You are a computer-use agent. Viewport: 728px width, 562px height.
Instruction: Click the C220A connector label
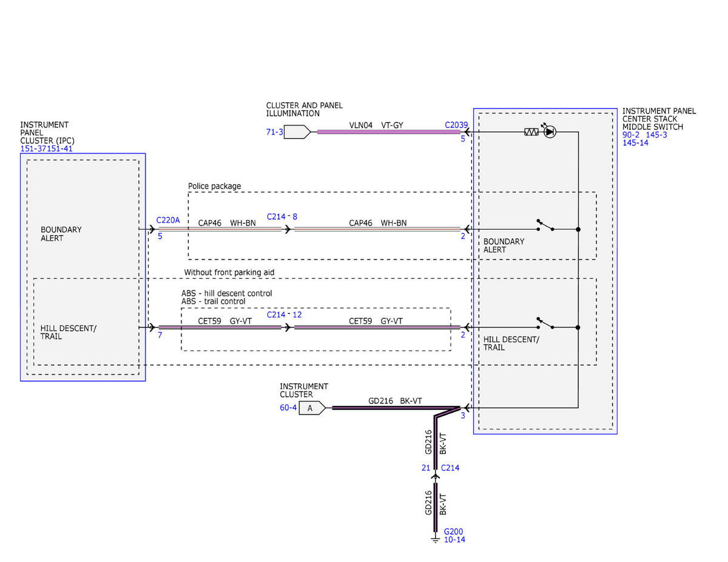pyautogui.click(x=168, y=220)
